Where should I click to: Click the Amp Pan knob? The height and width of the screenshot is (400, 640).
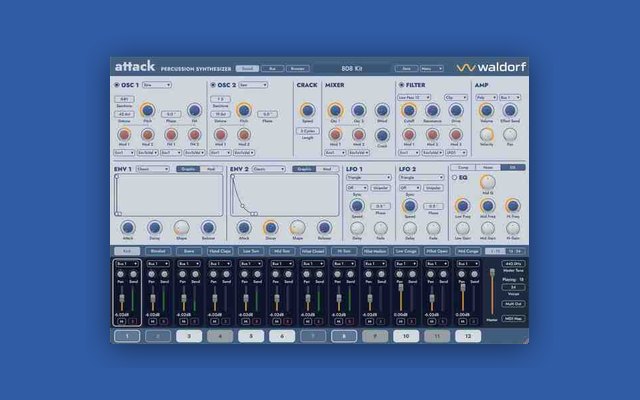[x=510, y=135]
